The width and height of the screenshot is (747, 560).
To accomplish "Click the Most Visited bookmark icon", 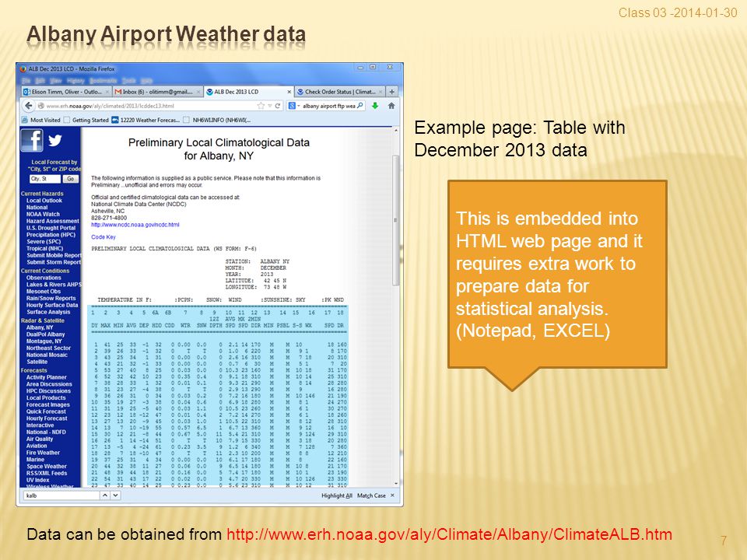I will point(25,120).
